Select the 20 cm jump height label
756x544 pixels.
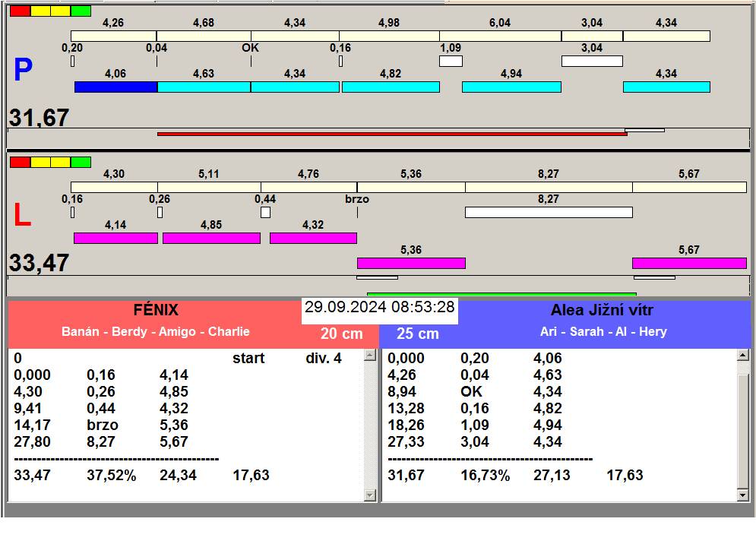click(341, 334)
